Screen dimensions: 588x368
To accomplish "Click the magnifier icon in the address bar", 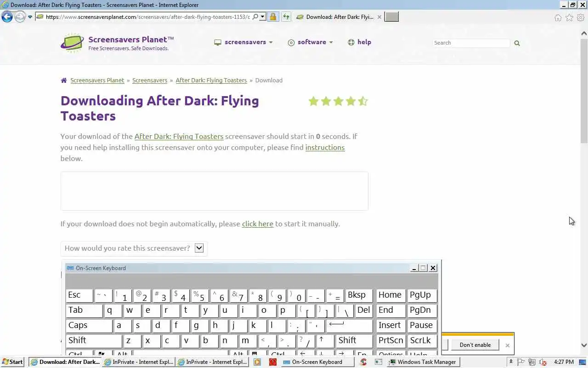I will click(x=255, y=17).
